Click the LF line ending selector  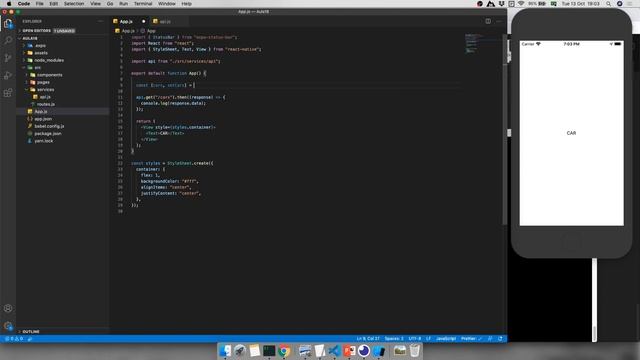[x=429, y=339]
